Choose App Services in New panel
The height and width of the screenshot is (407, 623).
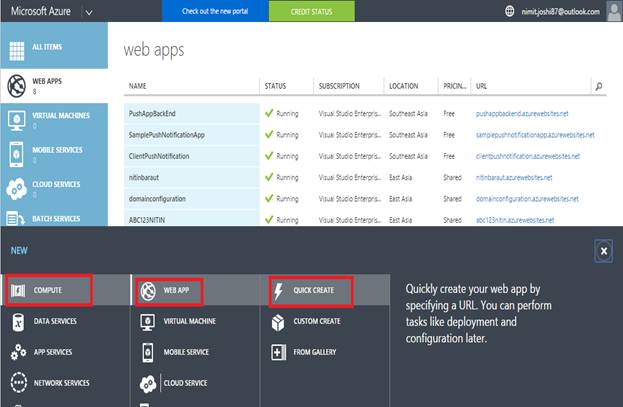point(53,352)
